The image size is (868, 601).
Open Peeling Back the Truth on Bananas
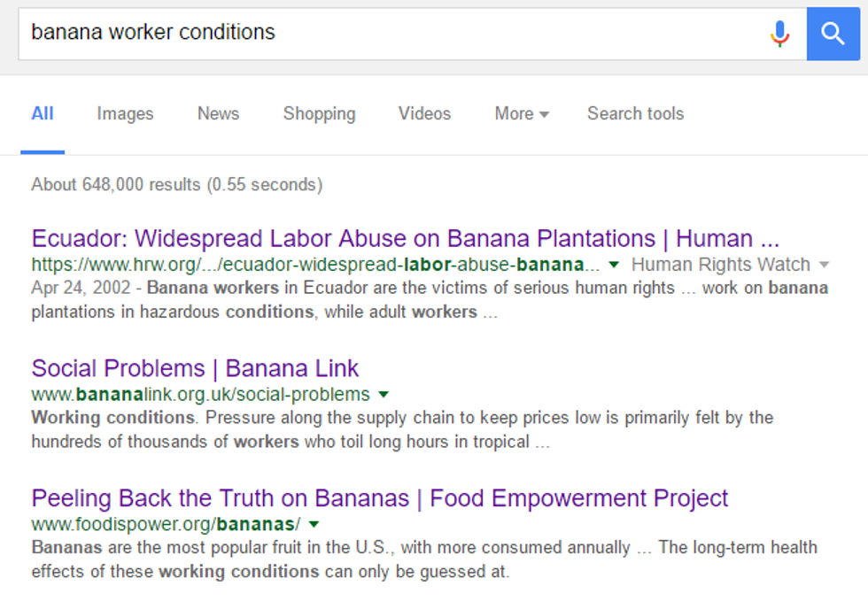tap(379, 497)
